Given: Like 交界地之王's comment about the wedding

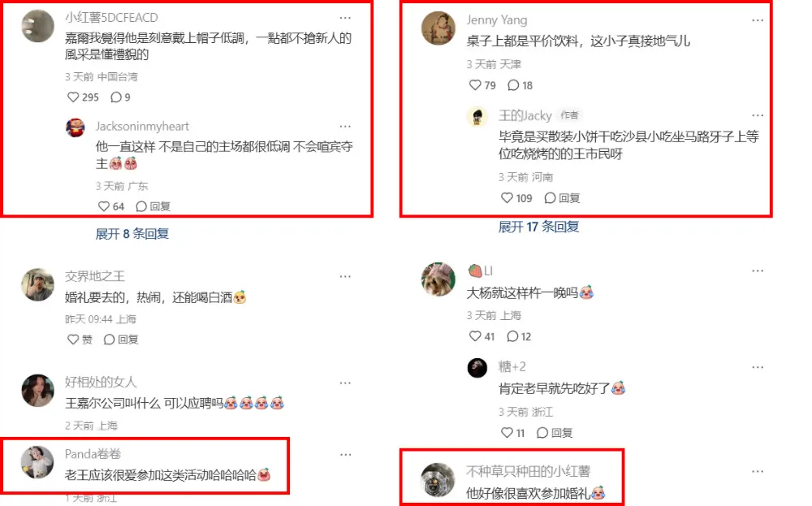Looking at the screenshot, I should click(80, 339).
